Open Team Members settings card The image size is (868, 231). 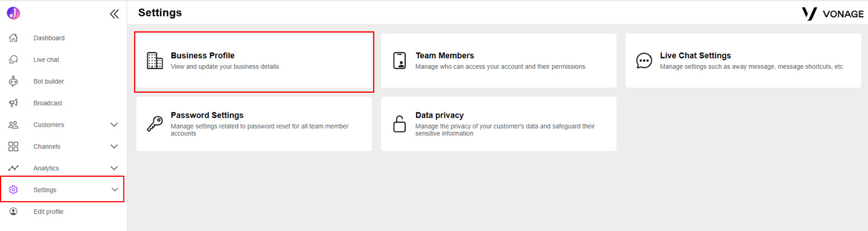click(x=499, y=61)
